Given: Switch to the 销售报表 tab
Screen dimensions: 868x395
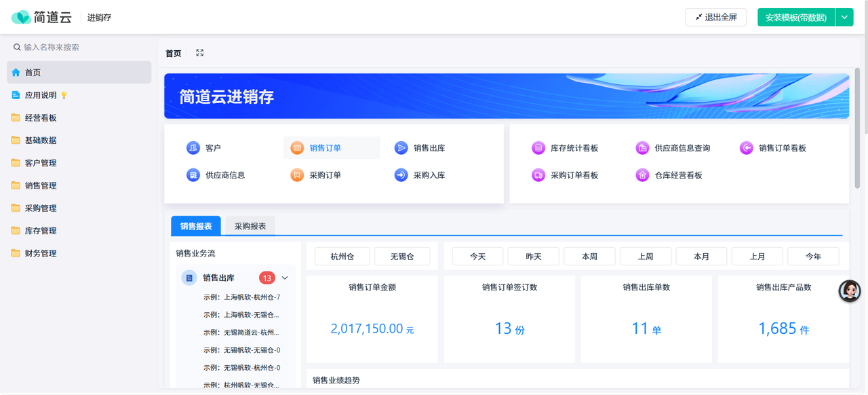Looking at the screenshot, I should point(196,226).
